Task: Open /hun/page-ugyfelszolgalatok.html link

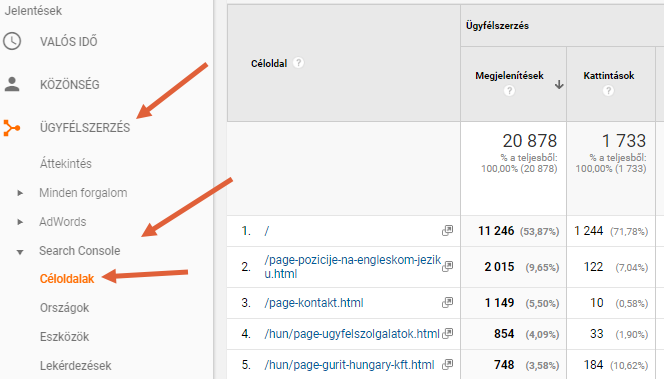Action: [352, 334]
